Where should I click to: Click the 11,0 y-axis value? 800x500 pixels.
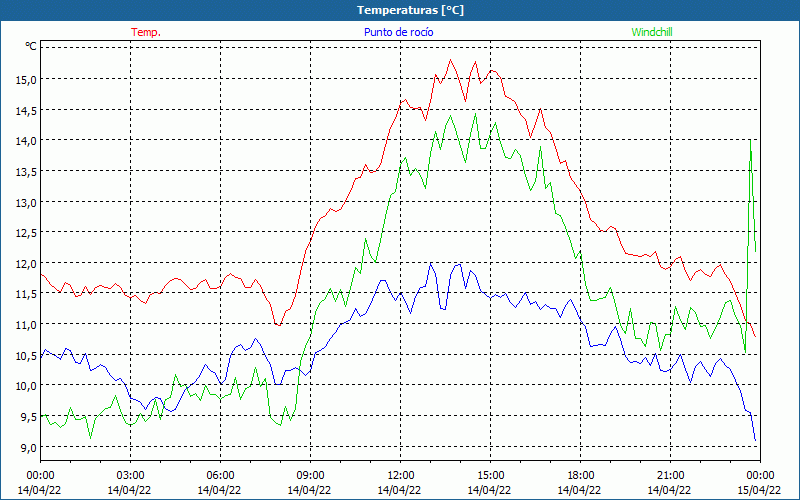(x=28, y=324)
